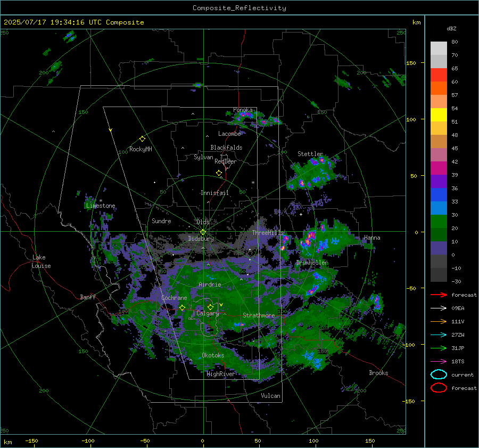479x448 pixels.
Task: Click the green 31JP arrow icon
Action: (x=439, y=348)
